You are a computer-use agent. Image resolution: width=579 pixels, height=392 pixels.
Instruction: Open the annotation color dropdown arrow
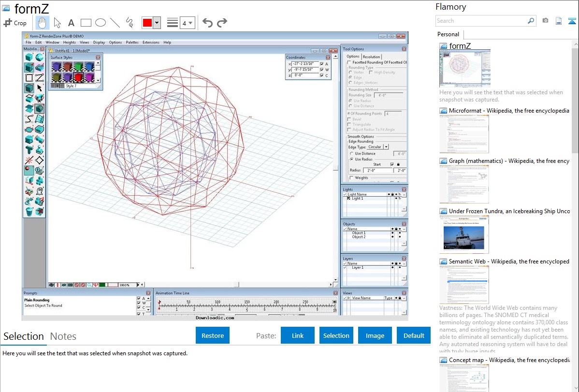(x=157, y=23)
